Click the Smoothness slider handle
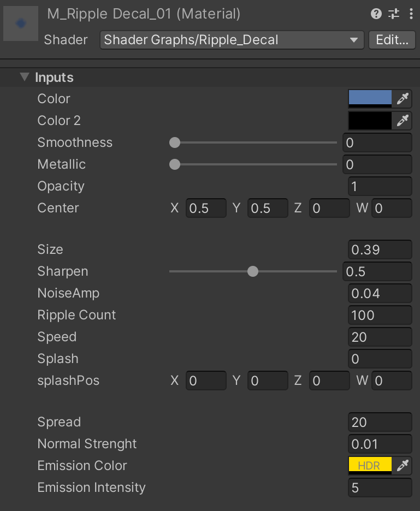 point(174,142)
